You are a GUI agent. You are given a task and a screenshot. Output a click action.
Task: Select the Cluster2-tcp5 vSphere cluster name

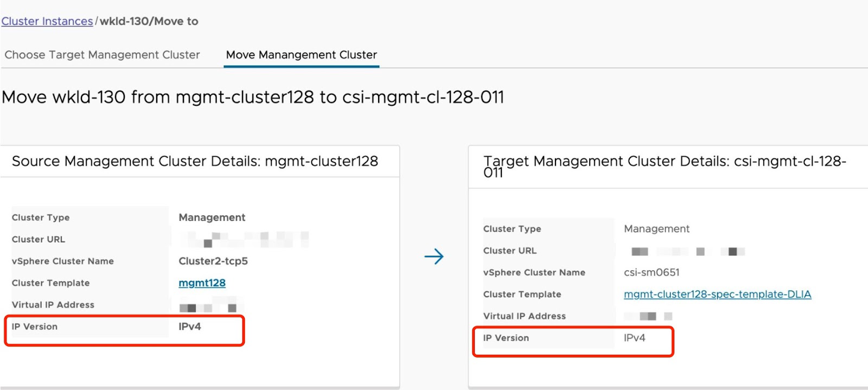213,261
